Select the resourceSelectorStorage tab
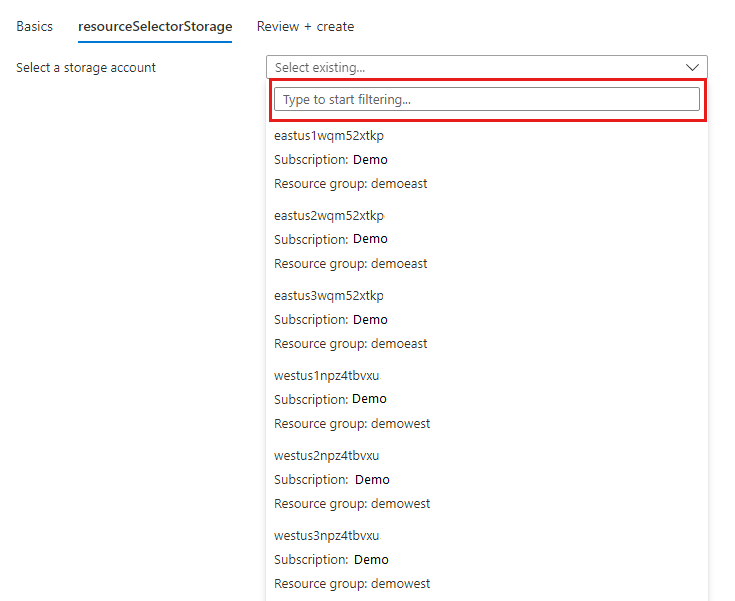 point(155,26)
